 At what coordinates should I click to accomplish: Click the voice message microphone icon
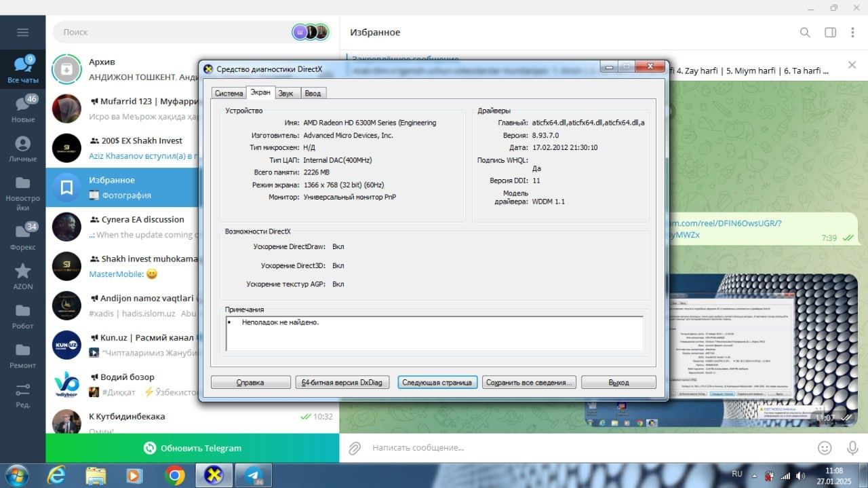pyautogui.click(x=853, y=448)
